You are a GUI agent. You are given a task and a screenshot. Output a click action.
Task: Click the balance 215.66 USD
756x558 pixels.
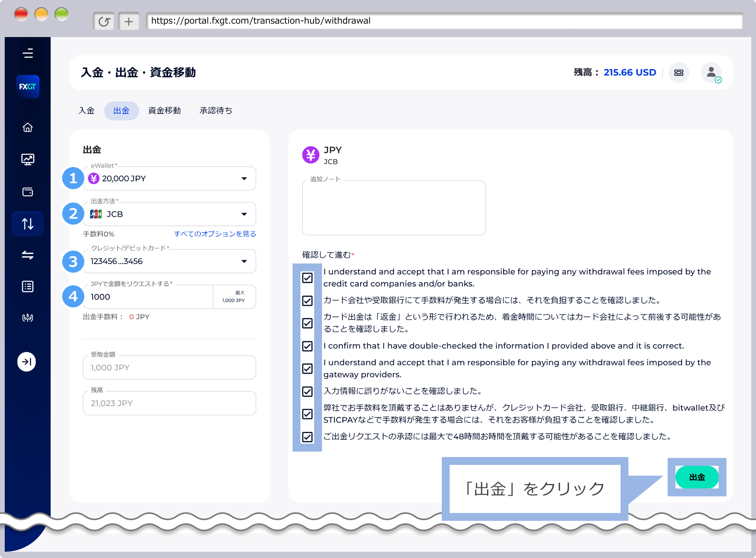coord(630,73)
